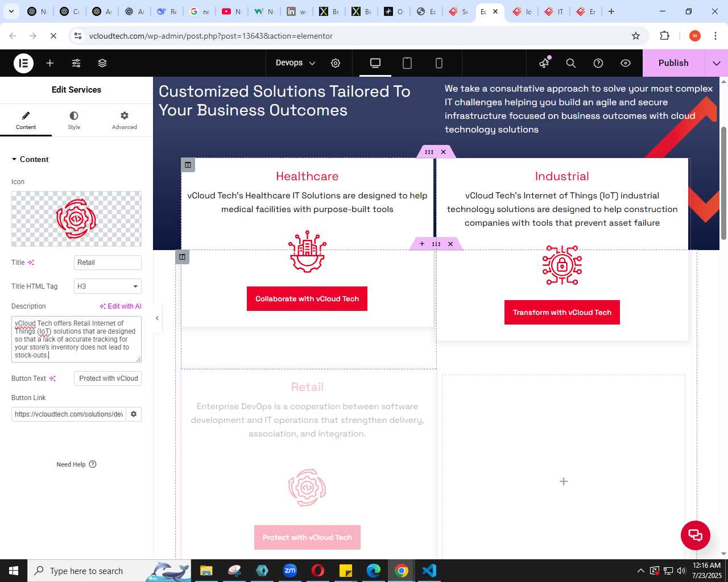Open the Elementor logo menu
The image size is (728, 582).
[23, 63]
